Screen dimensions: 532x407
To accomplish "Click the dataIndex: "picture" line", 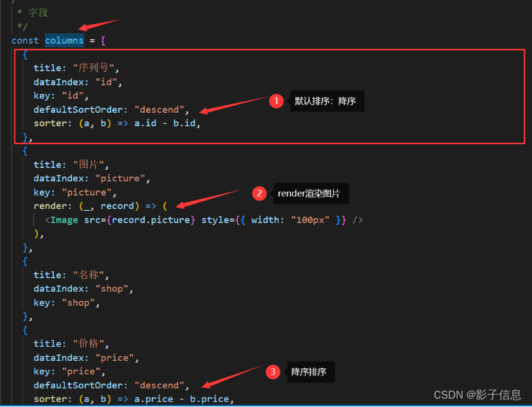I will click(92, 178).
